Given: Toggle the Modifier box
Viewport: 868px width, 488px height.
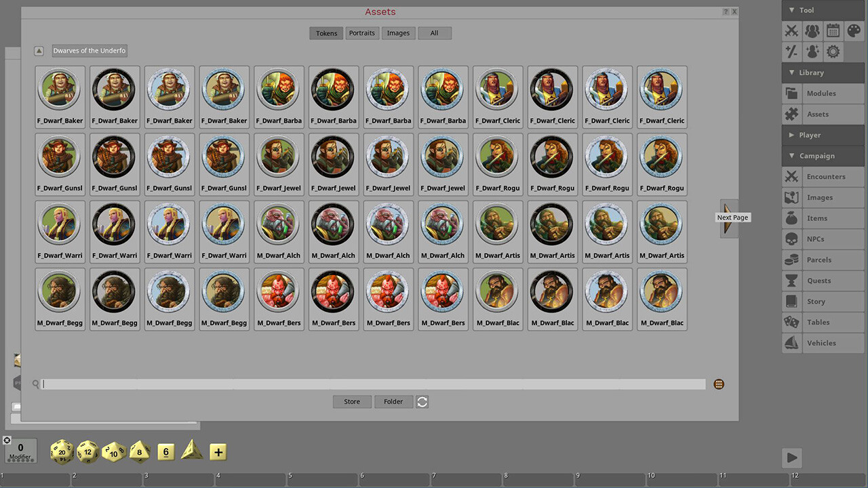Looking at the screenshot, I should 20,449.
